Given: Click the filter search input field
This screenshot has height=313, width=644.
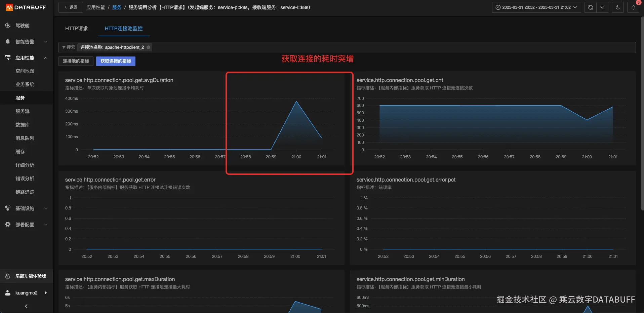Looking at the screenshot, I should point(393,47).
